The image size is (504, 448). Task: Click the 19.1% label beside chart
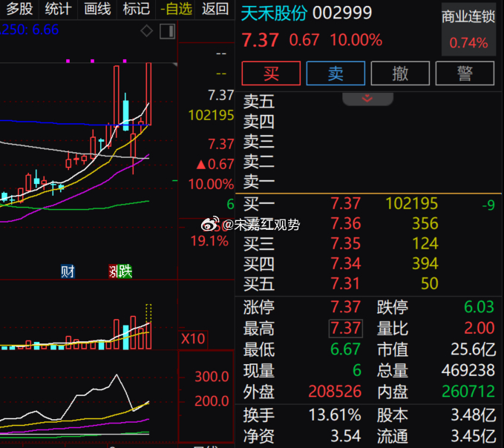[209, 241]
